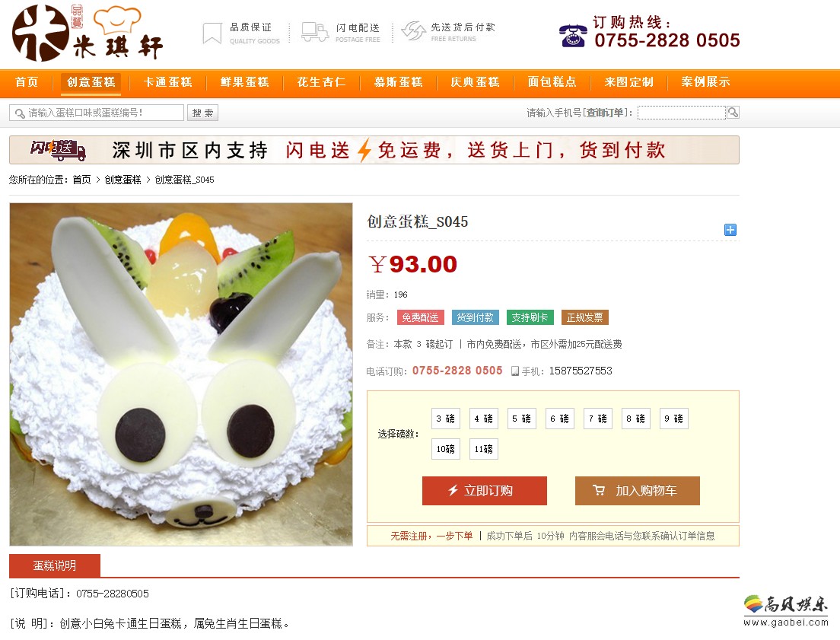Click the 闪电送 promo banner
The width and height of the screenshot is (840, 640).
point(374,150)
